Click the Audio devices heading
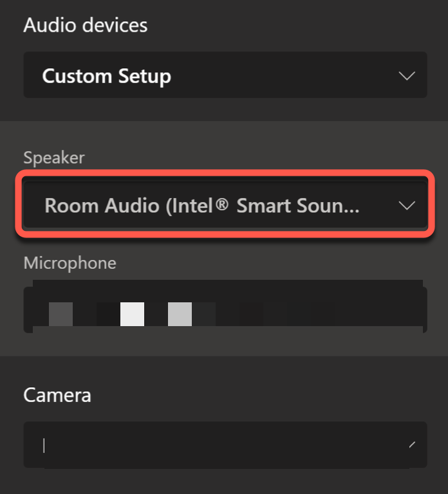This screenshot has height=494, width=448. coord(86,25)
